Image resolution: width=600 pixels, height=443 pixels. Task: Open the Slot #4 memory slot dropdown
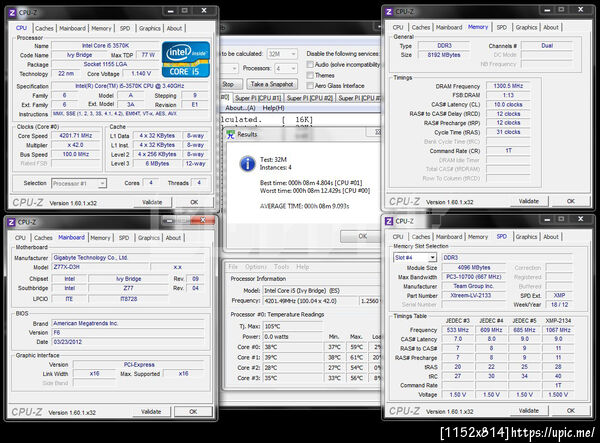(x=415, y=257)
